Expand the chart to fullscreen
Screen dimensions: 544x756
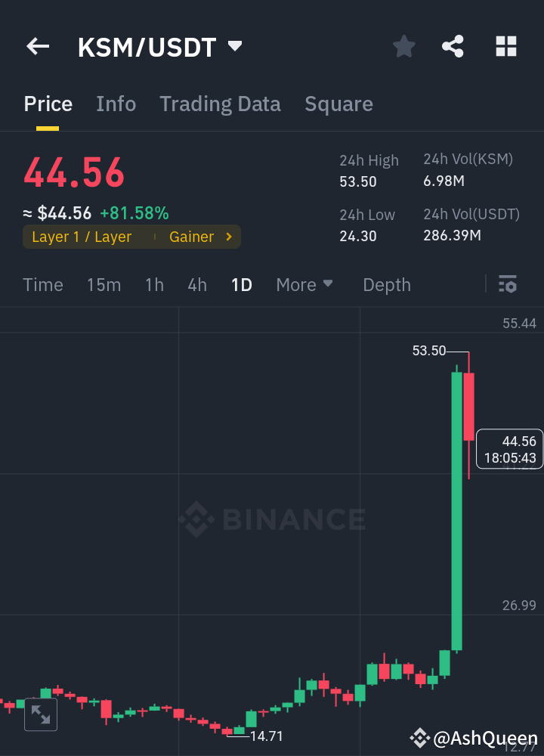coord(40,714)
